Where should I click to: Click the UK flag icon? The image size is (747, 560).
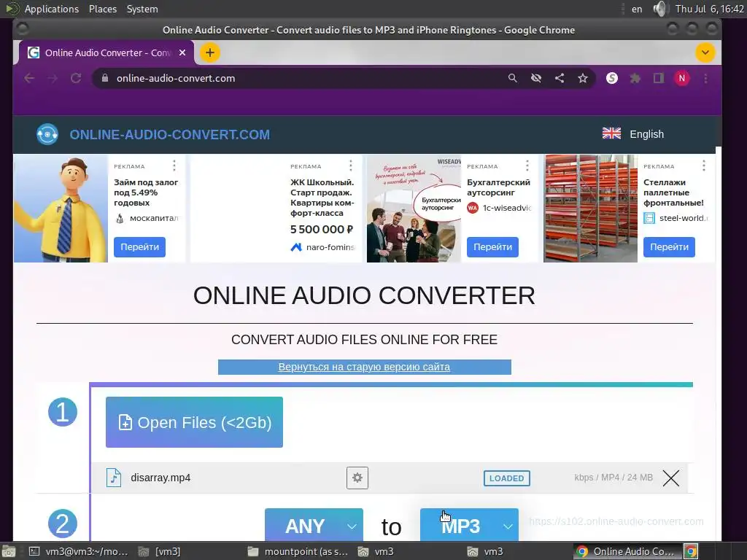click(x=612, y=133)
